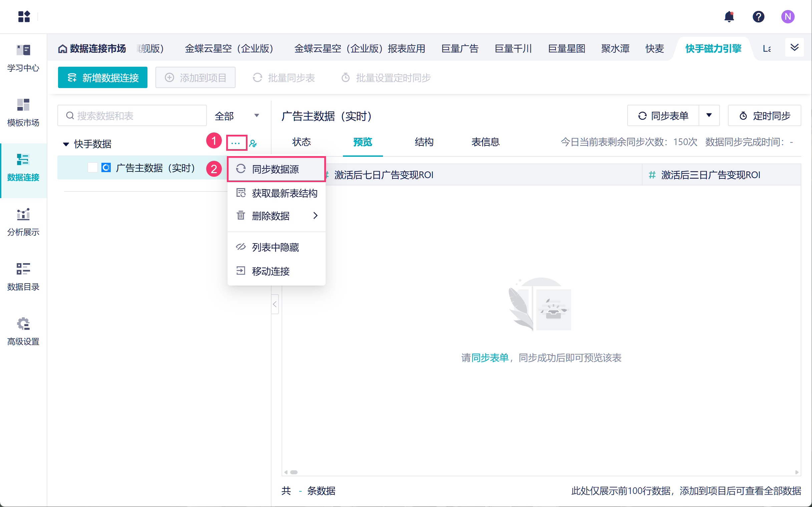
Task: Open the help question mark icon
Action: [758, 16]
